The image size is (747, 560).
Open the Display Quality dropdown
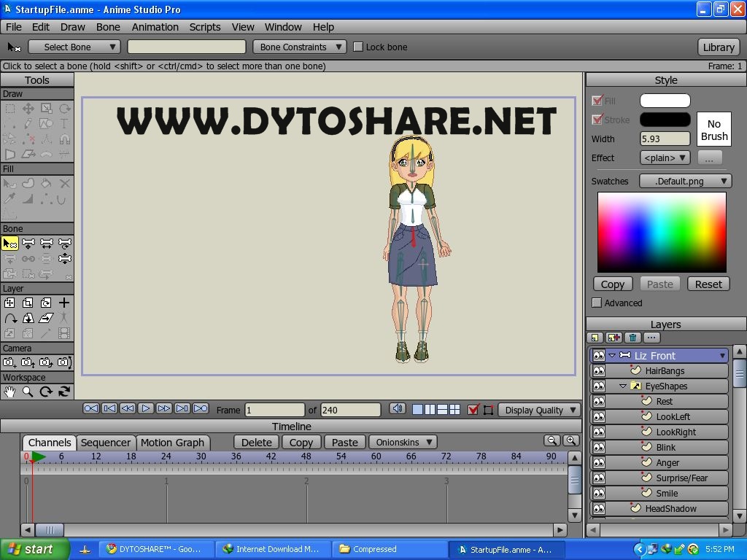click(x=540, y=410)
